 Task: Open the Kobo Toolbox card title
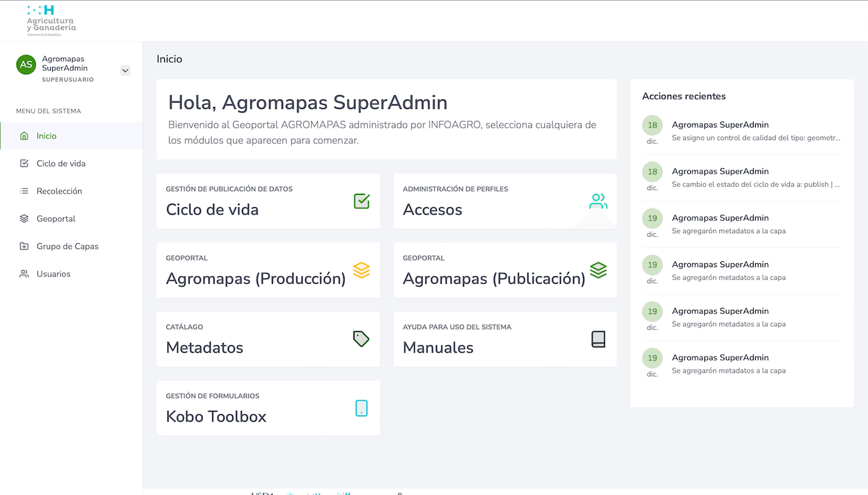click(x=216, y=417)
